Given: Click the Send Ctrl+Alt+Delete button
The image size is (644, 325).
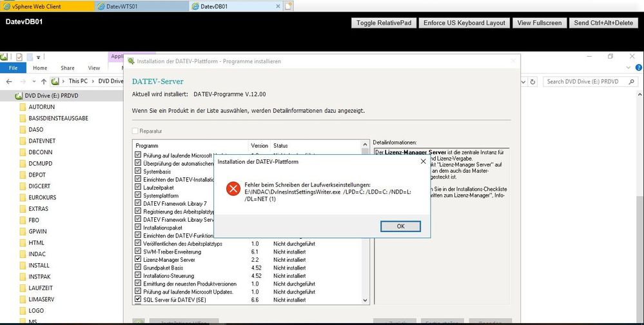Looking at the screenshot, I should tap(603, 23).
